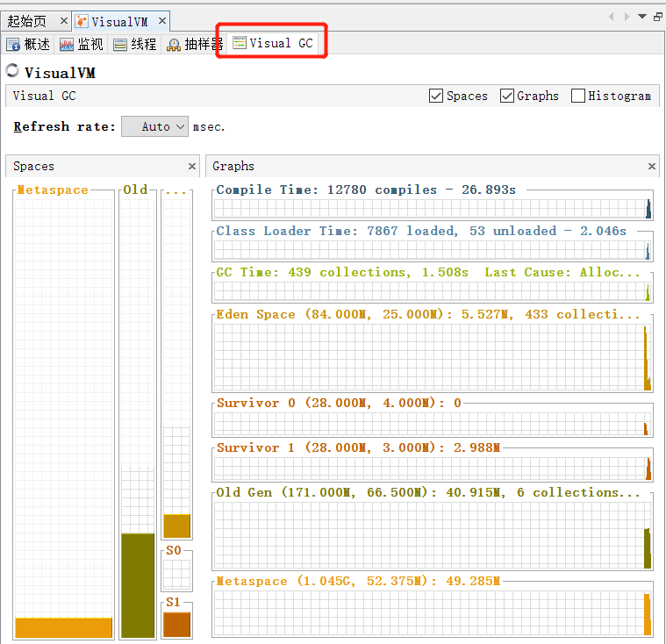Toggle the Spaces checkbox
666x644 pixels.
(x=436, y=96)
